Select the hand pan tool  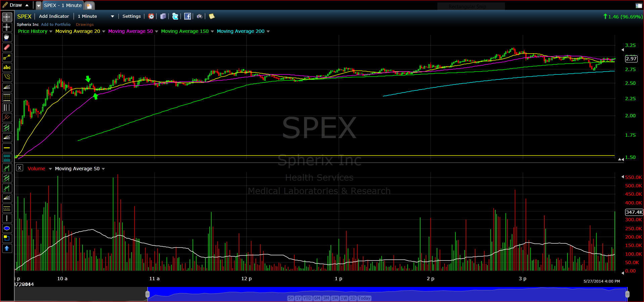7,37
